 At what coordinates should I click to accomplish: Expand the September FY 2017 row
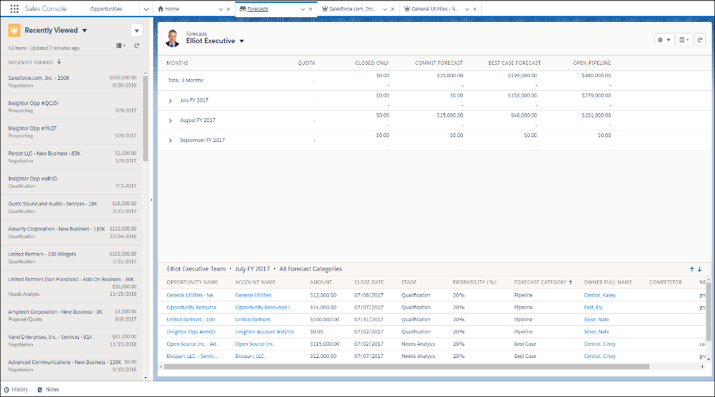[x=170, y=140]
